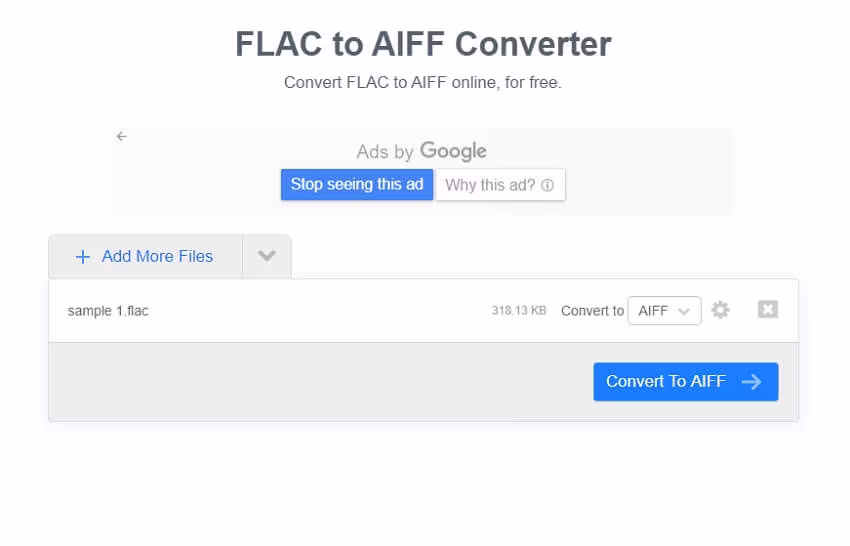
Task: Click the plus icon beside Add More Files
Action: tap(83, 257)
